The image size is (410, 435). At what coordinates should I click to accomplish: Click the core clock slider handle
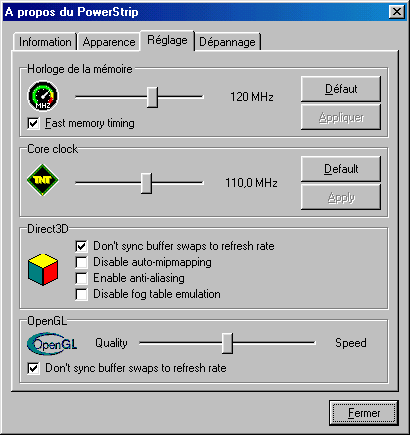[x=146, y=183]
